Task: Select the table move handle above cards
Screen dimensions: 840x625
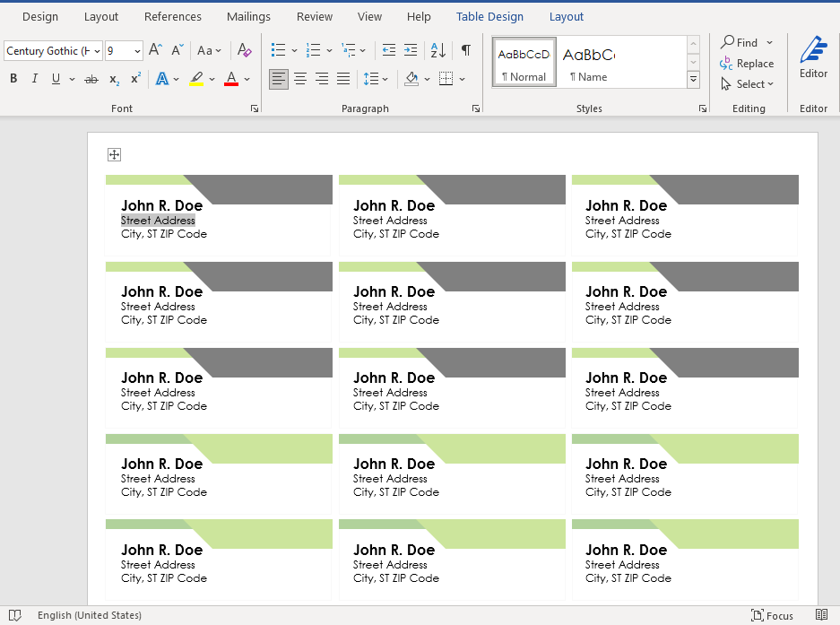Action: point(114,154)
